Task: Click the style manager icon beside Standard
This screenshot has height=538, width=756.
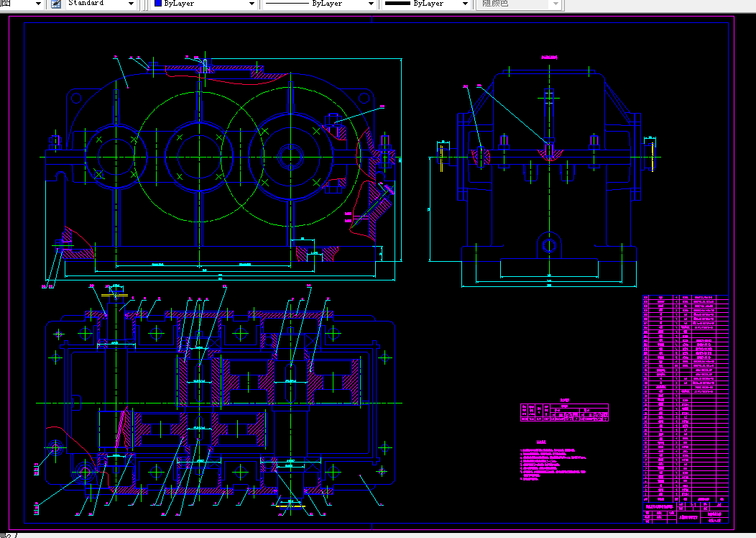Action: click(56, 4)
